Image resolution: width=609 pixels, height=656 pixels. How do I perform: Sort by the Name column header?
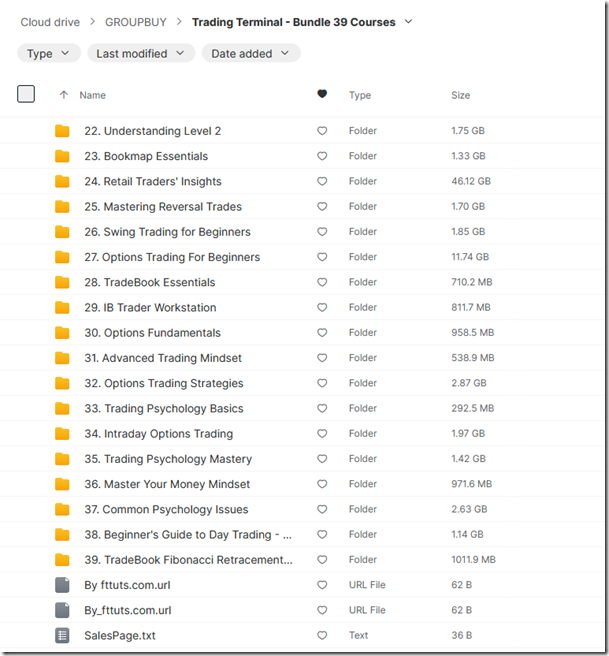(x=92, y=95)
